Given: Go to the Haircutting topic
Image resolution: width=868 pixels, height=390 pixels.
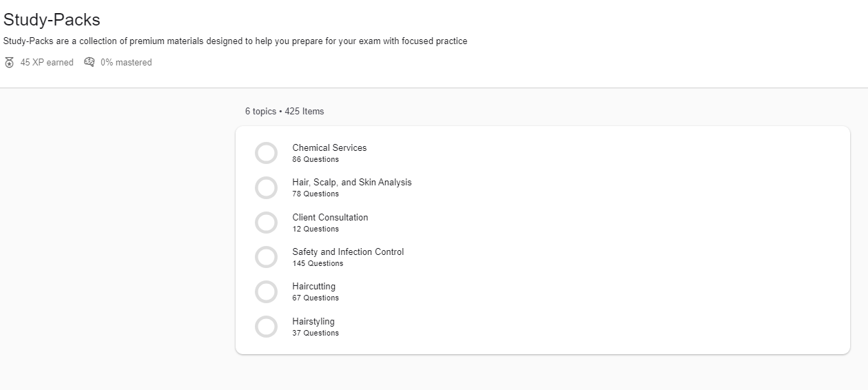Looking at the screenshot, I should pos(313,286).
